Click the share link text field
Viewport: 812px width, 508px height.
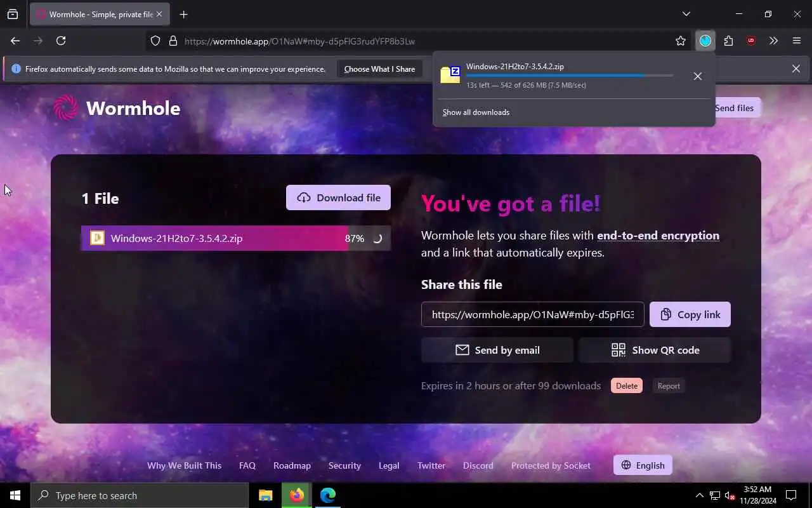coord(533,314)
